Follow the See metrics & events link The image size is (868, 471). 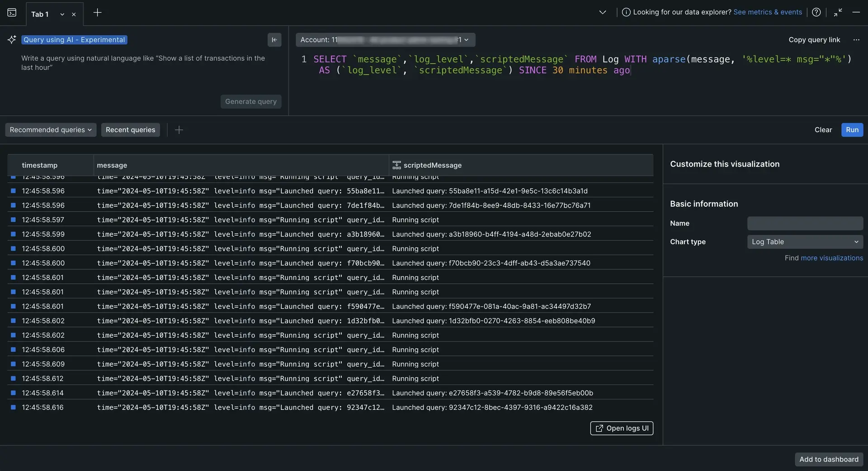click(767, 12)
